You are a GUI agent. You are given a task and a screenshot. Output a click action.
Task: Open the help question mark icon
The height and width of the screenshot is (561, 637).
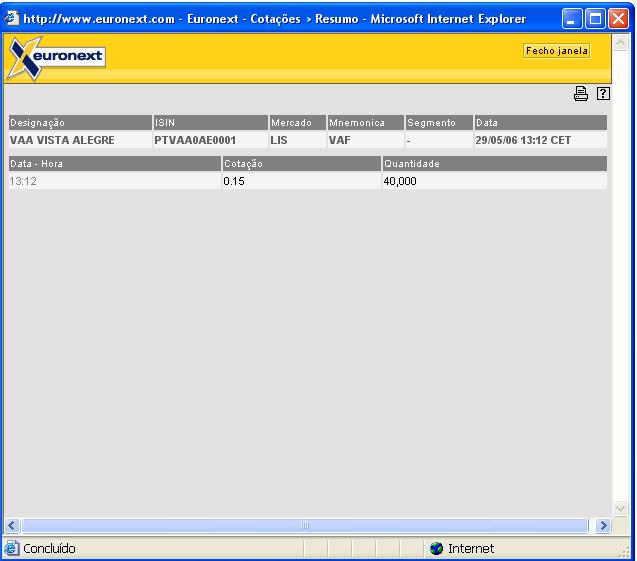tap(602, 94)
